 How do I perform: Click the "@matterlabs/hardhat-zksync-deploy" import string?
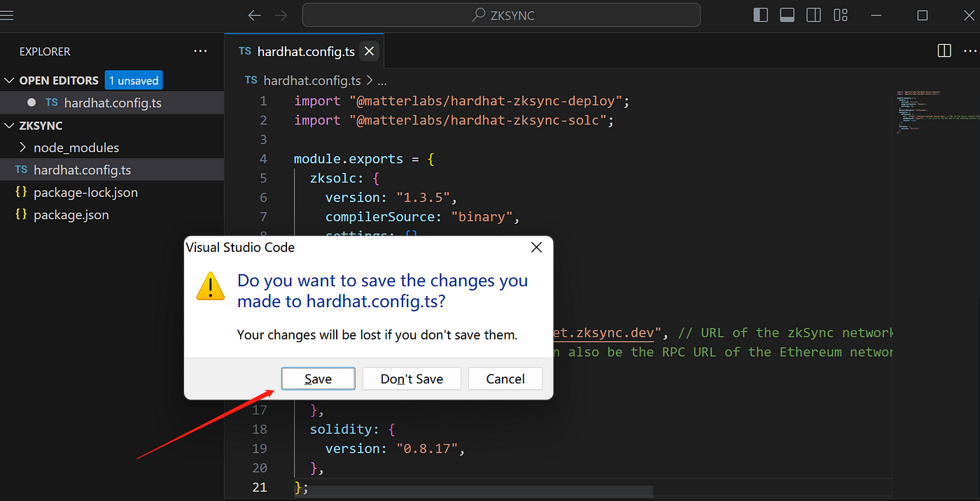tap(486, 101)
